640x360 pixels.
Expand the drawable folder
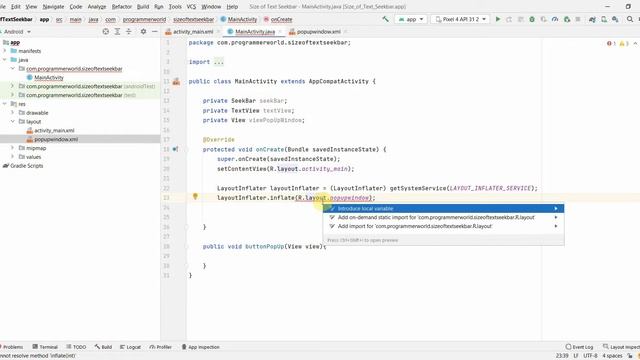(12, 113)
